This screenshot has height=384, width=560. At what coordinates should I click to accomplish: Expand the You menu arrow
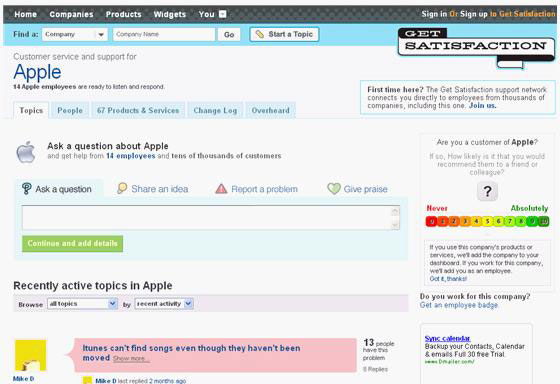pos(222,14)
